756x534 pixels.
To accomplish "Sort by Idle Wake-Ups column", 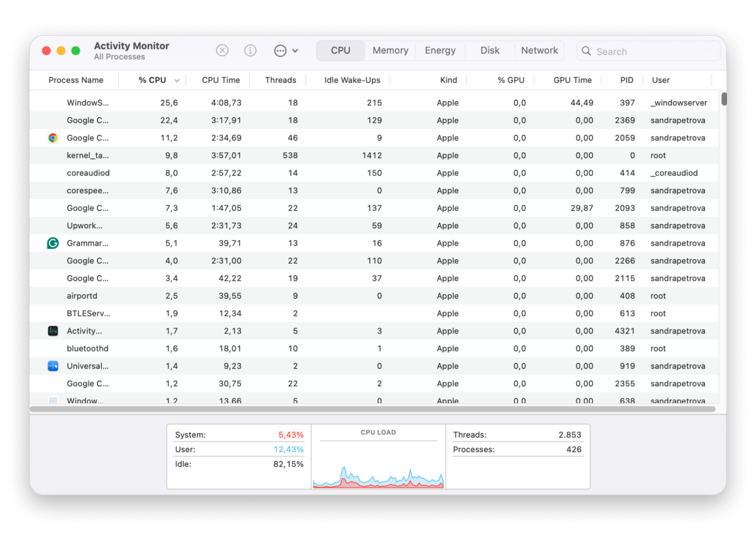I will pos(352,80).
